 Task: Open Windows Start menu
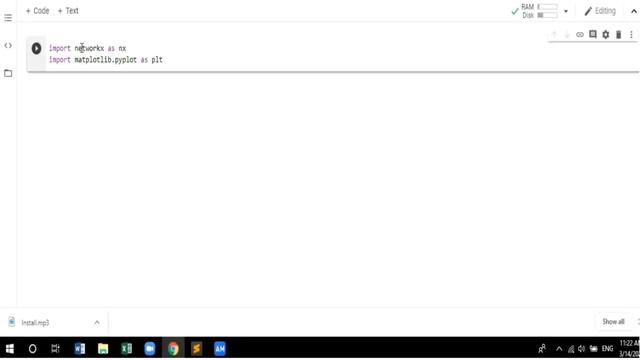[x=9, y=349]
